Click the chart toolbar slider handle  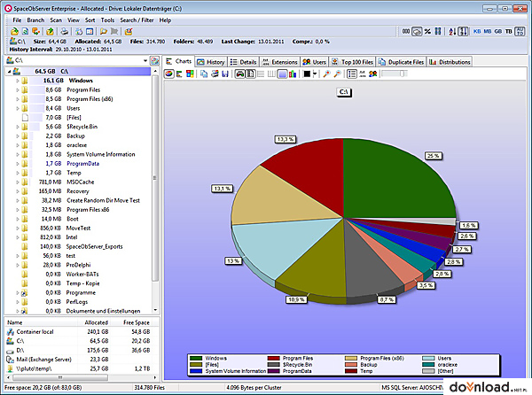pos(403,74)
